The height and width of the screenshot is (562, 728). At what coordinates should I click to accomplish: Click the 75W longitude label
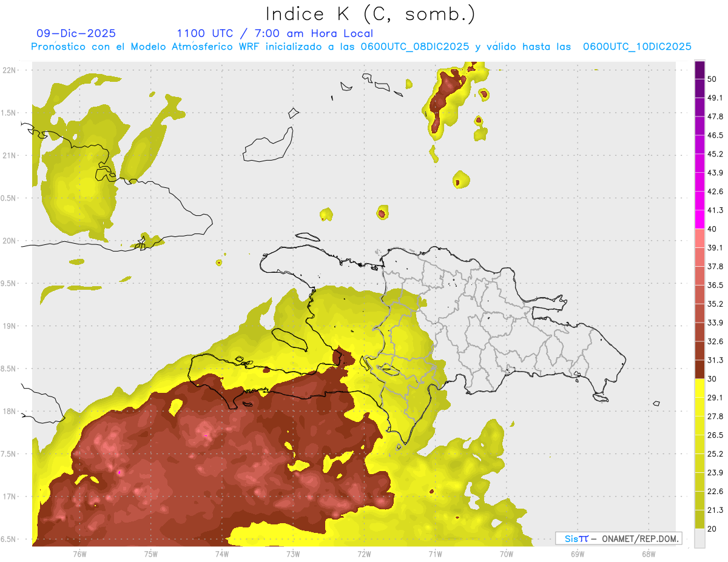151,554
